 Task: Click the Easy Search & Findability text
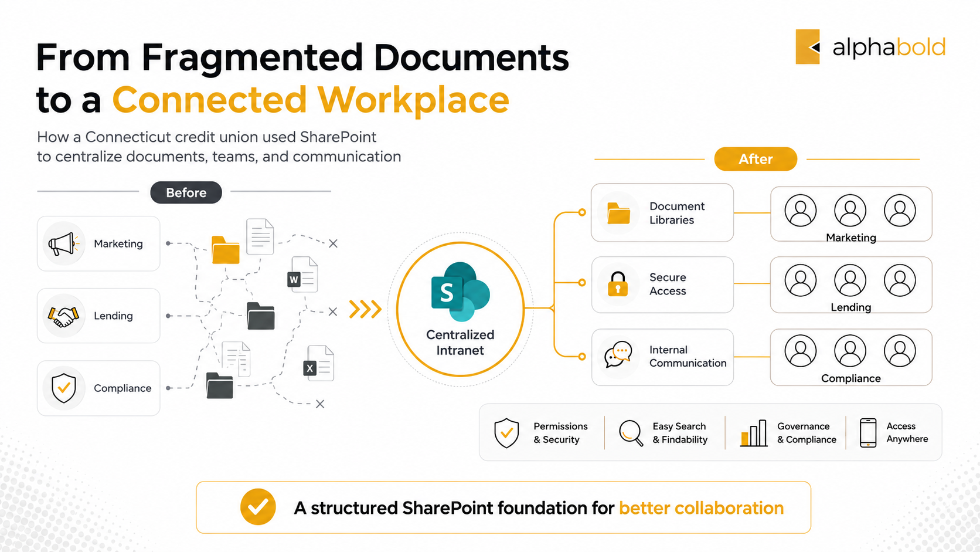tap(680, 433)
